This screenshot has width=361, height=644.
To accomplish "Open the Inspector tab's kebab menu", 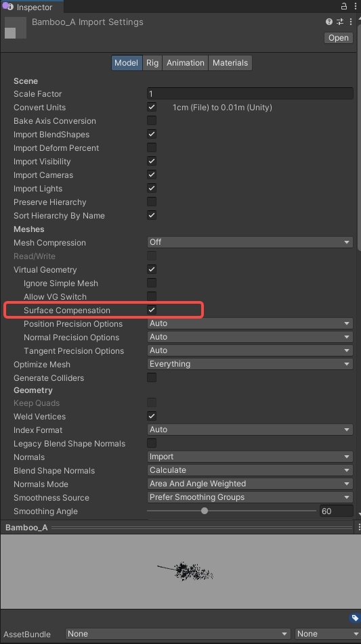I will (356, 6).
